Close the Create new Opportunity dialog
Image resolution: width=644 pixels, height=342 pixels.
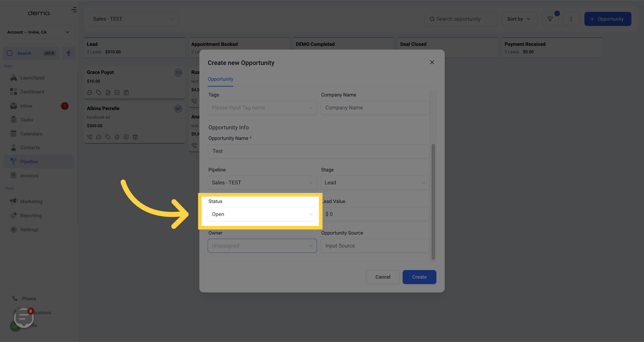(x=432, y=62)
